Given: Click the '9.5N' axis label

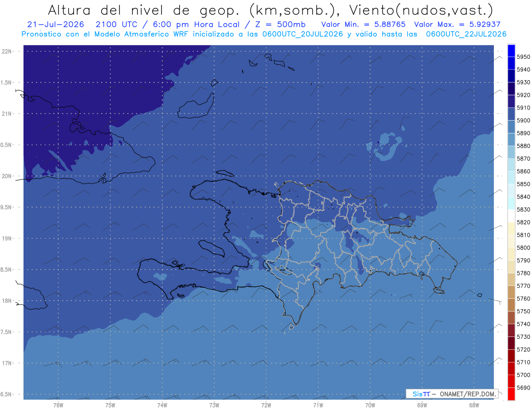Looking at the screenshot, I should [x=7, y=207].
